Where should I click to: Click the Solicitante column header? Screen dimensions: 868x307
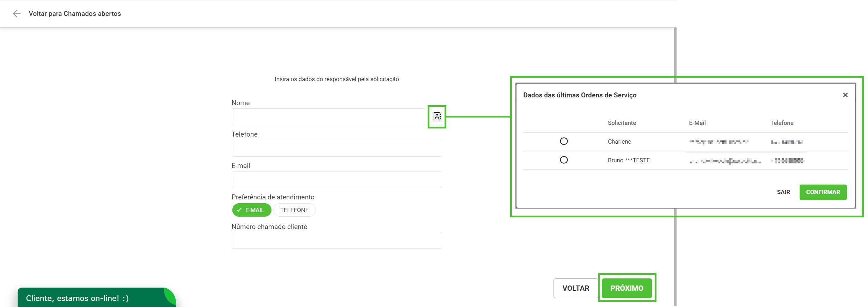pyautogui.click(x=622, y=123)
